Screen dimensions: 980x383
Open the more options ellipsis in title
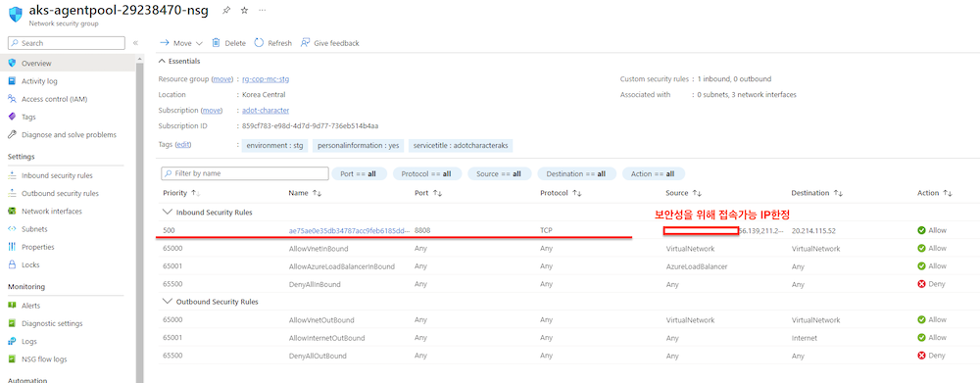click(x=262, y=11)
